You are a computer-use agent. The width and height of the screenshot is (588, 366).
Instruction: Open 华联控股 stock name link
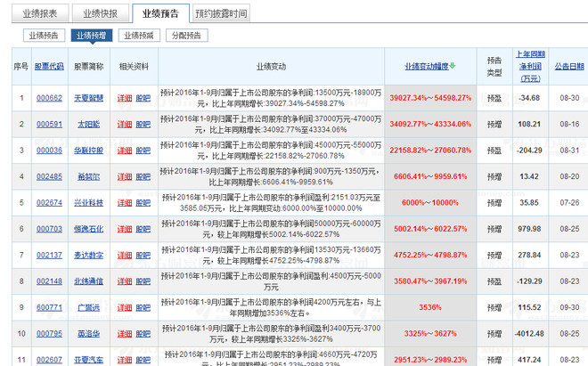tap(88, 150)
